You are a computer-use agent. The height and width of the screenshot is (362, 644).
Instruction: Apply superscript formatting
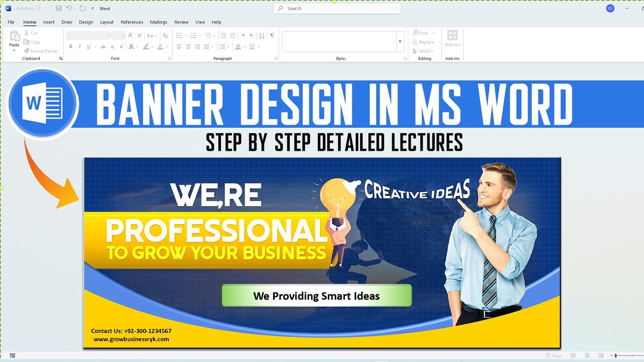tap(121, 47)
